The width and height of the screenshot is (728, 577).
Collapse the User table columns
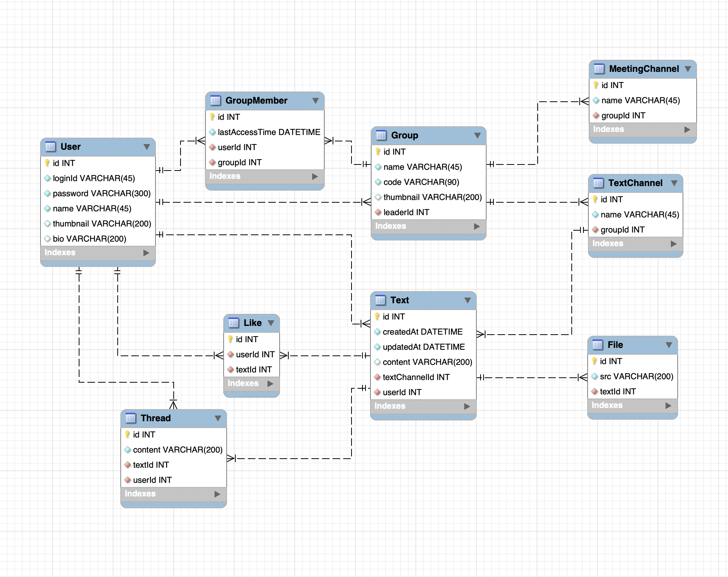pos(147,147)
